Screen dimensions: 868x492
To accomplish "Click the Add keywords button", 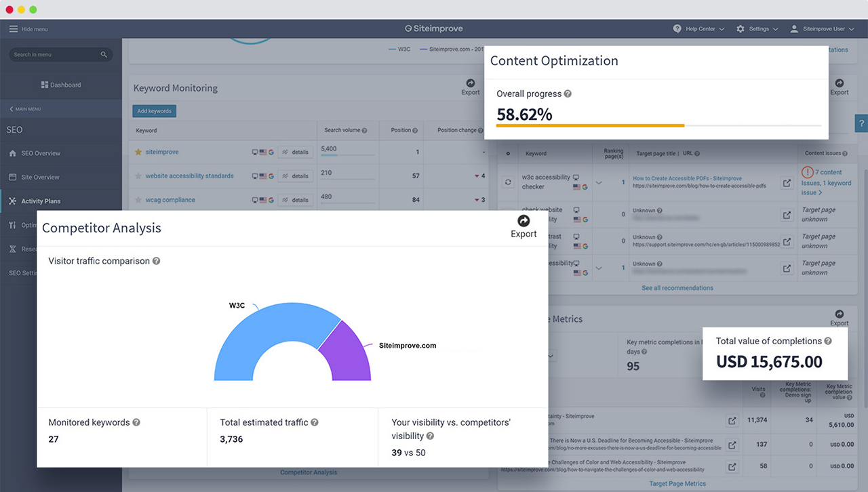I will pos(154,111).
